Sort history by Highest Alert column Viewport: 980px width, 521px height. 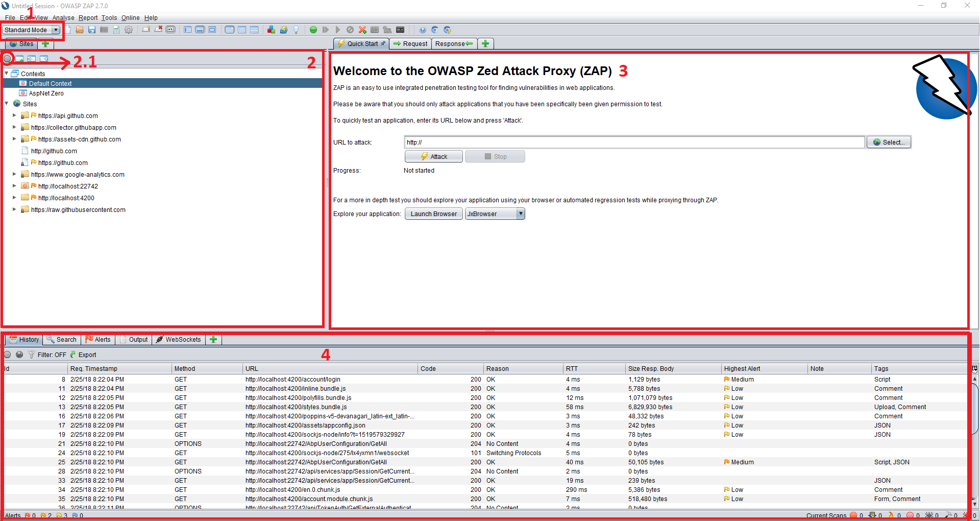click(x=764, y=369)
